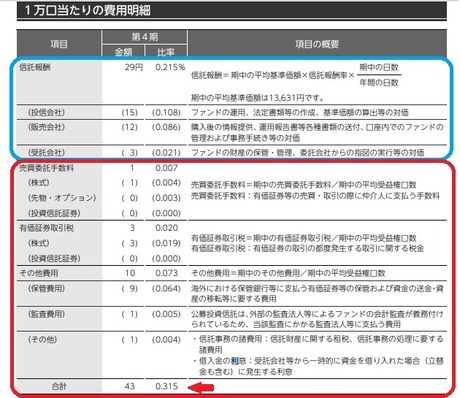Select the ratio "(0.064)"
Viewport: 460px width, 398px height.
coord(166,289)
